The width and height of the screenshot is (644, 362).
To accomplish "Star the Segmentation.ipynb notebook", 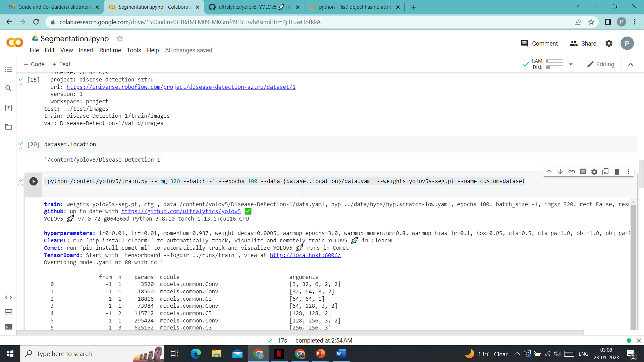I will click(120, 39).
